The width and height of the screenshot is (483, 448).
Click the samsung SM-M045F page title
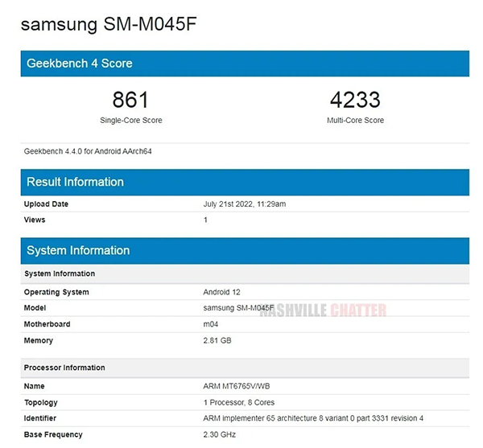[108, 24]
